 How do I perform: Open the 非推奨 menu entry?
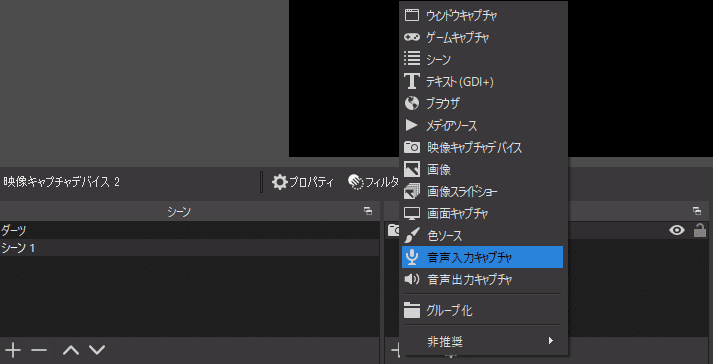pos(482,340)
